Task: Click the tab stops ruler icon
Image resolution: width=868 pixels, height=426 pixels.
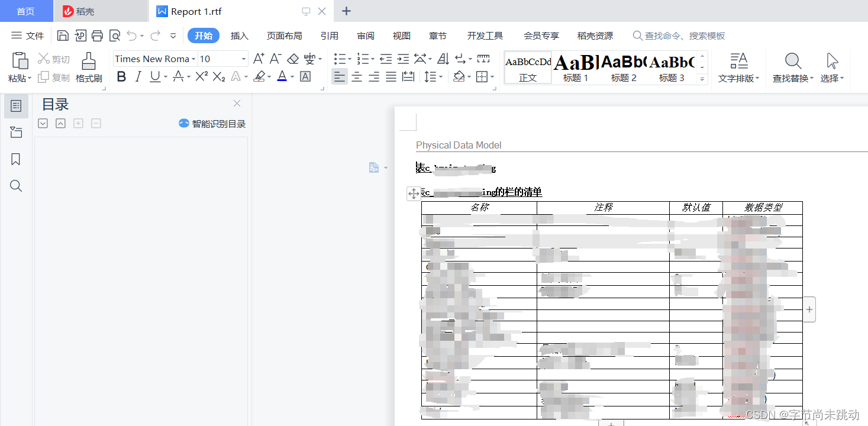Action: pos(484,59)
